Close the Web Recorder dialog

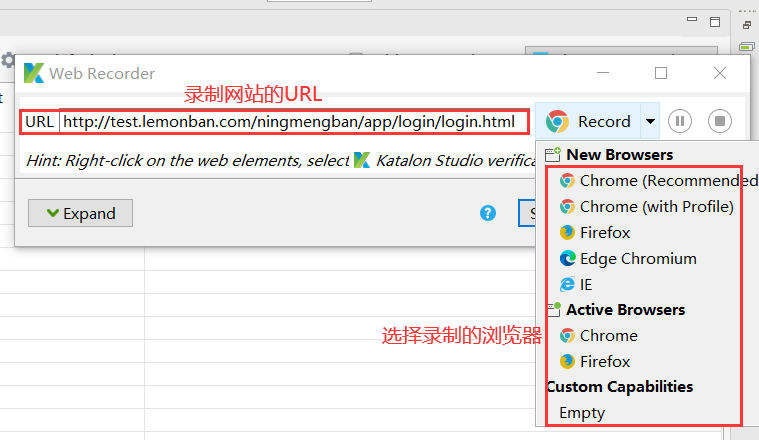[720, 73]
